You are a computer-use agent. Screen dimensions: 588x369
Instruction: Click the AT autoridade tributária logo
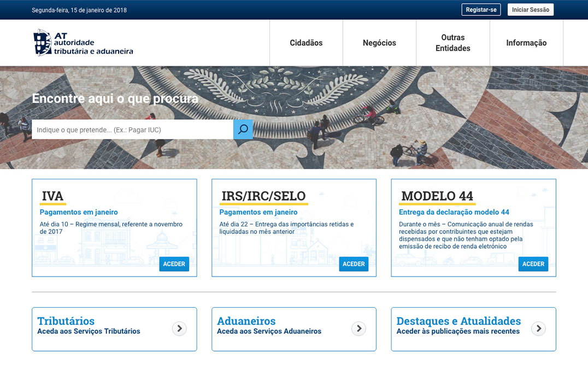pos(83,43)
